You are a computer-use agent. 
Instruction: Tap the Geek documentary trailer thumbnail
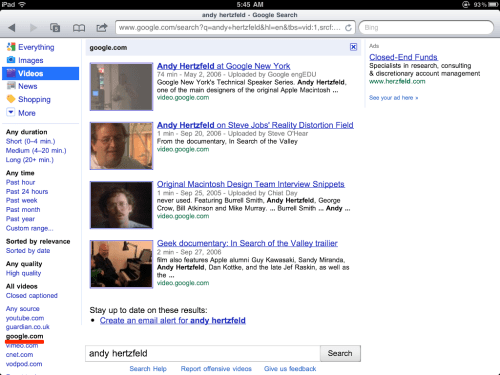click(x=121, y=264)
